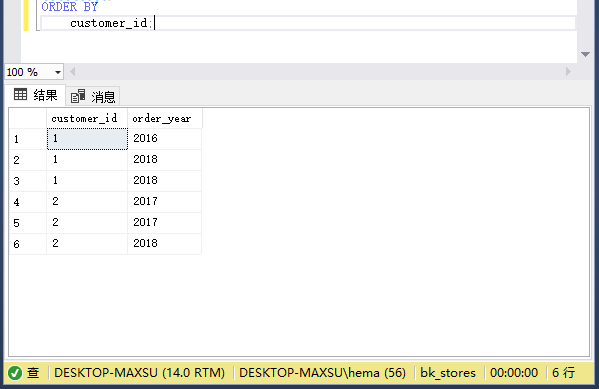Switch to the 结果 results tab

point(36,95)
